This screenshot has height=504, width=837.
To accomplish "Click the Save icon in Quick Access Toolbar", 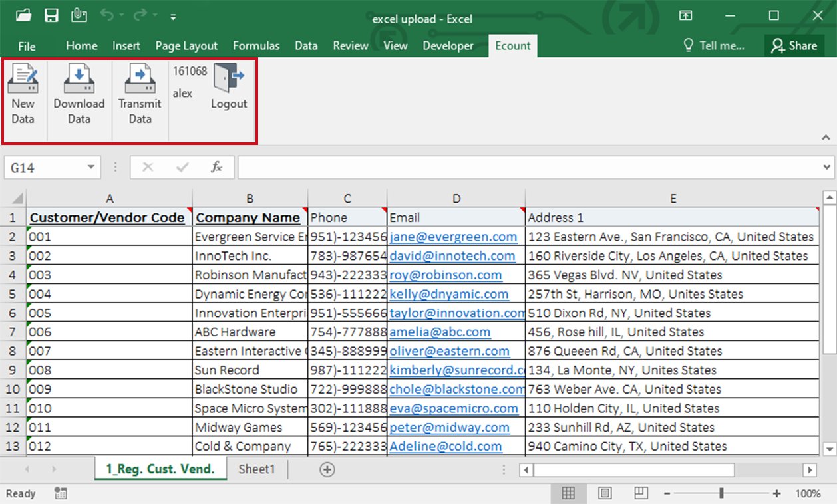I will pyautogui.click(x=51, y=15).
